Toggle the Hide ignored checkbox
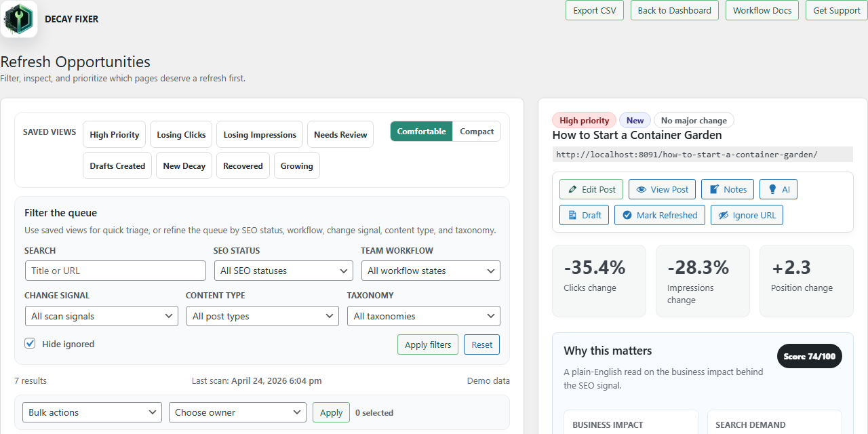Image resolution: width=868 pixels, height=434 pixels. coord(30,343)
